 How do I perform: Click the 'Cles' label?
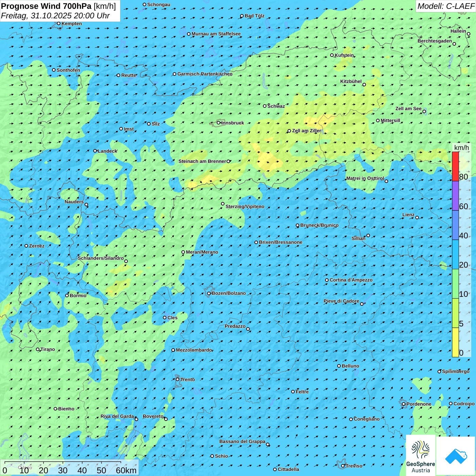click(172, 318)
